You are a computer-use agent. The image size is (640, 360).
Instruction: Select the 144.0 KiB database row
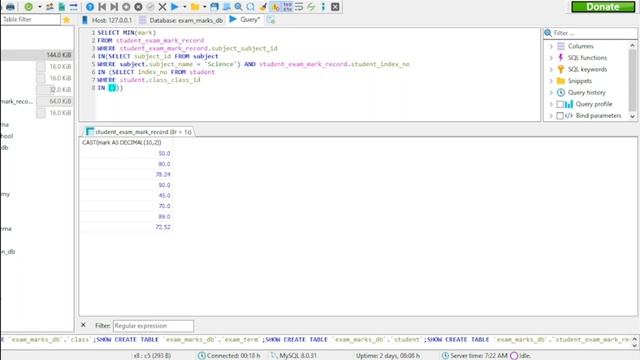click(38, 55)
